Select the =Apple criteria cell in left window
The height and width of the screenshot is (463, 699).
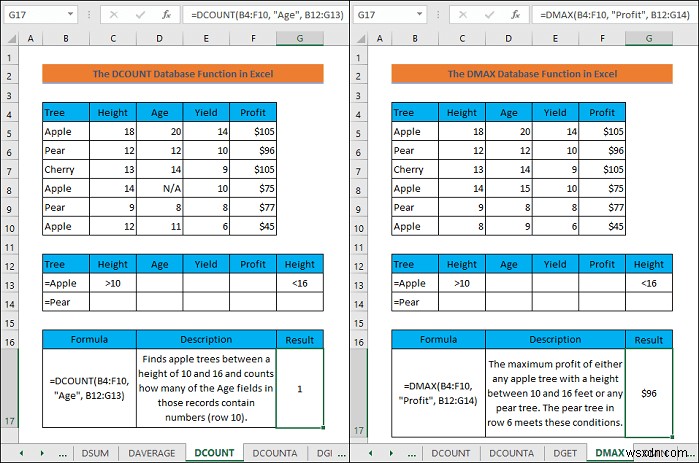click(66, 283)
